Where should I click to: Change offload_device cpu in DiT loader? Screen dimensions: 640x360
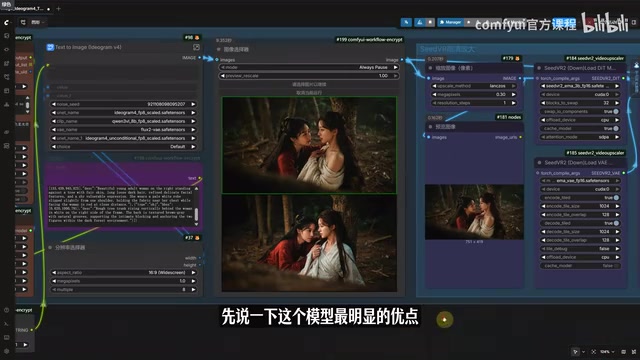click(x=580, y=120)
